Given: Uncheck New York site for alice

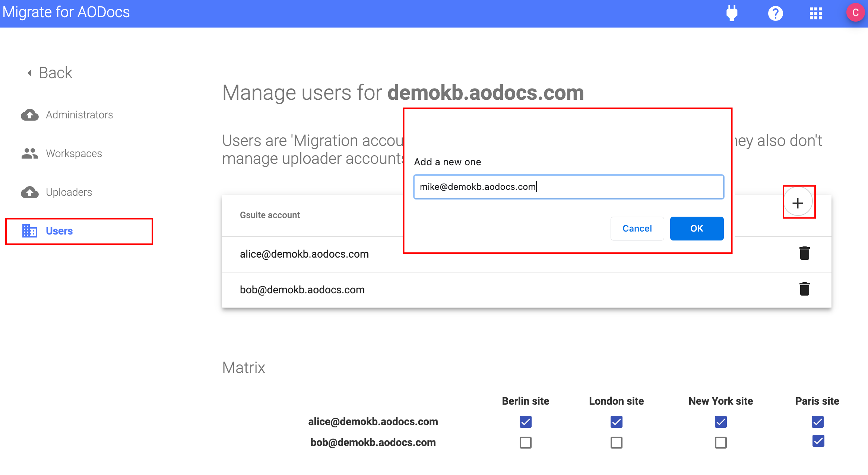Looking at the screenshot, I should coord(720,422).
